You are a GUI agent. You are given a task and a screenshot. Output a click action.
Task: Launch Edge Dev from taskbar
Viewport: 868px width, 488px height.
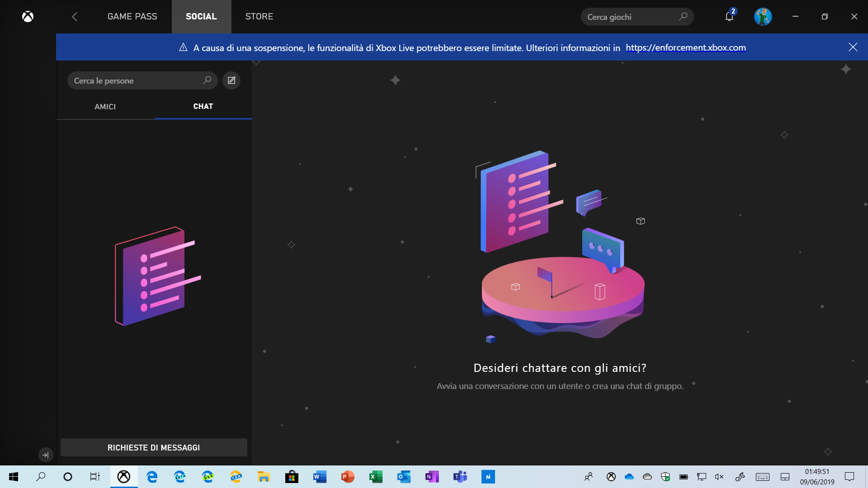[x=208, y=477]
